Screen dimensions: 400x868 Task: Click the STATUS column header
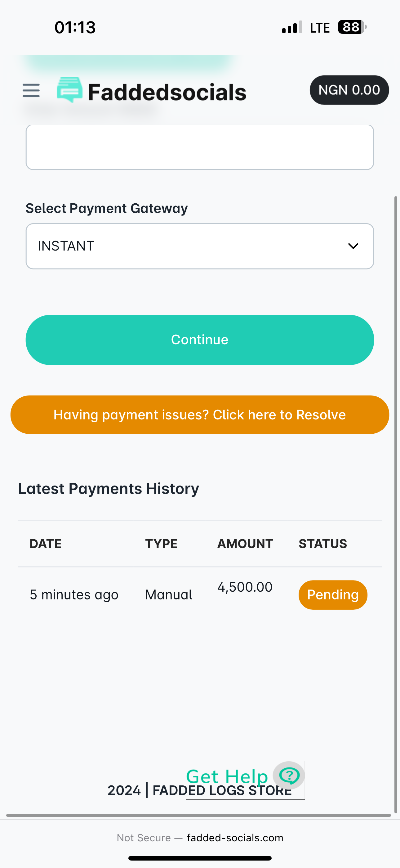point(322,544)
